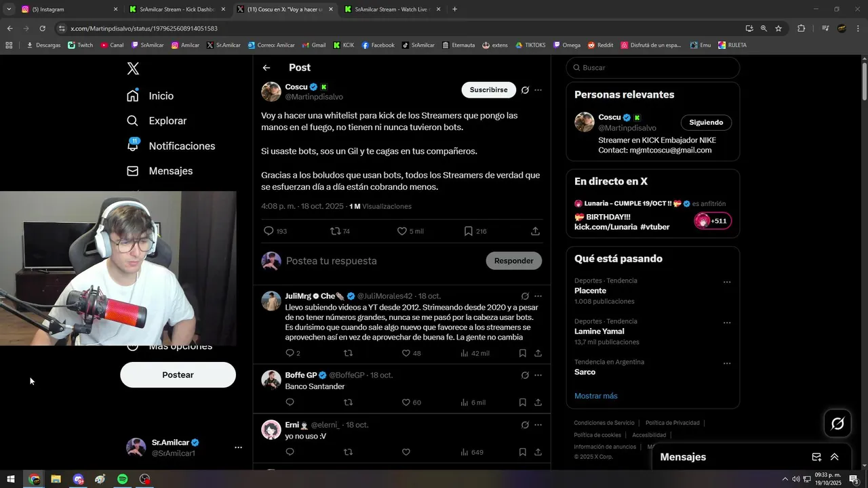Bookmark this page with star icon

click(778, 28)
